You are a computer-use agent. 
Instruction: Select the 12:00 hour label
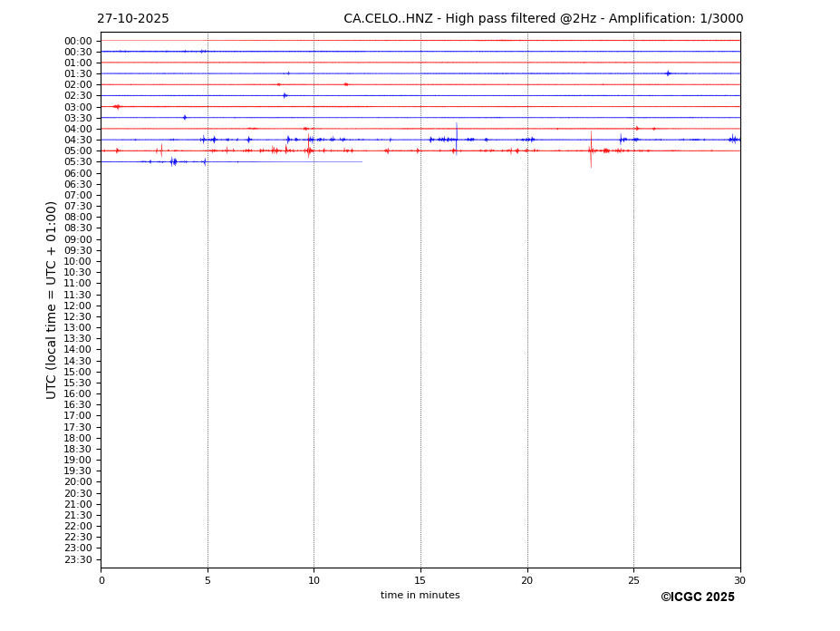coord(78,306)
